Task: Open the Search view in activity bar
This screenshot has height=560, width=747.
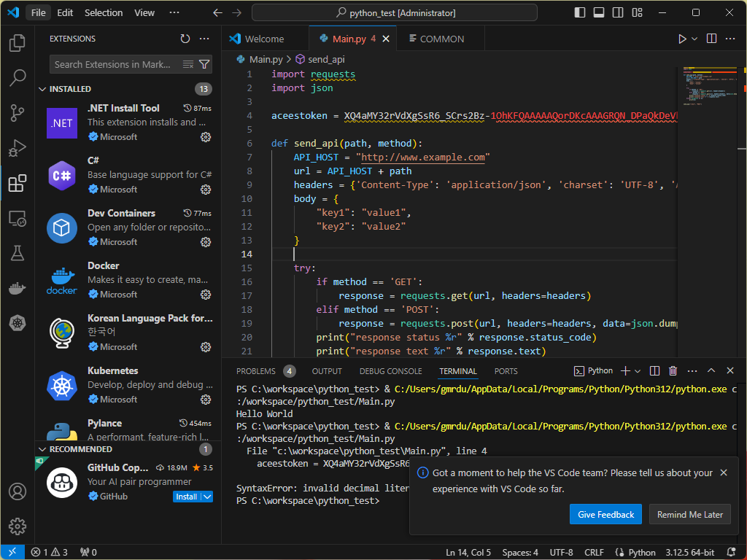Action: coord(18,77)
